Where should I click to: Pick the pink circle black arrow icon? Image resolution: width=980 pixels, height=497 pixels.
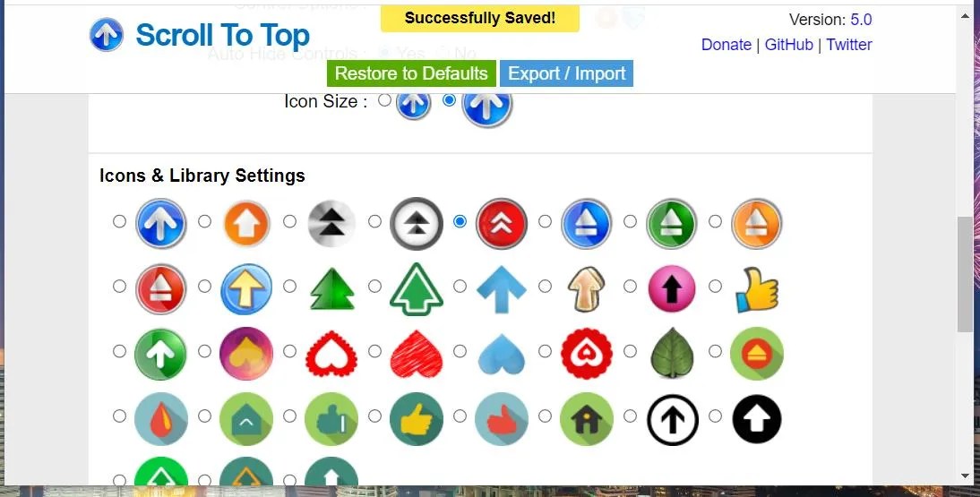(x=672, y=289)
